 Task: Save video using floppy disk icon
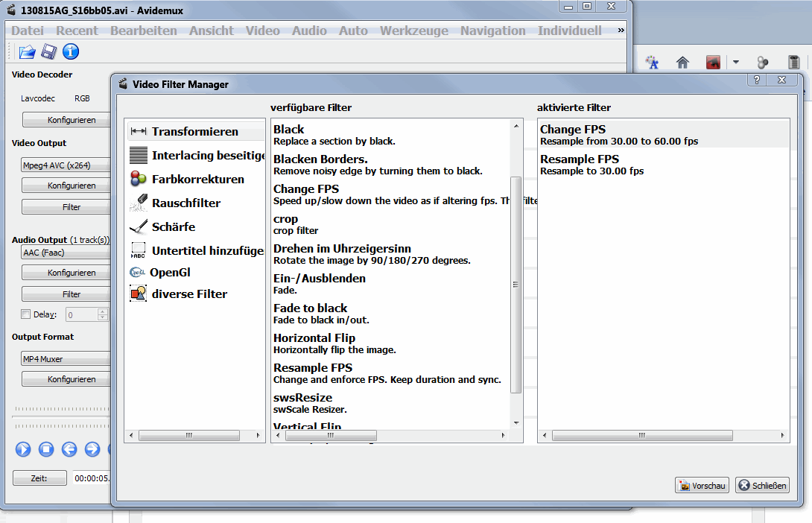(49, 52)
